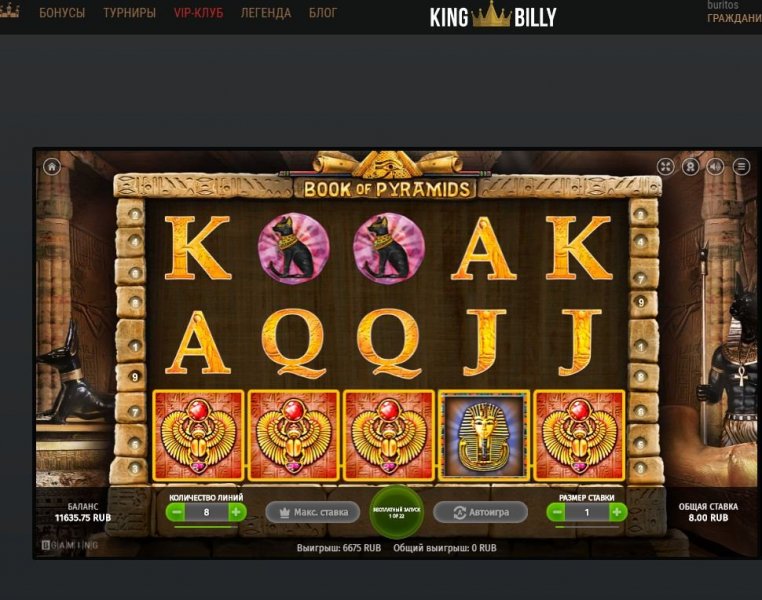The width and height of the screenshot is (762, 600).
Task: Open the game hamburger menu
Action: tap(741, 167)
